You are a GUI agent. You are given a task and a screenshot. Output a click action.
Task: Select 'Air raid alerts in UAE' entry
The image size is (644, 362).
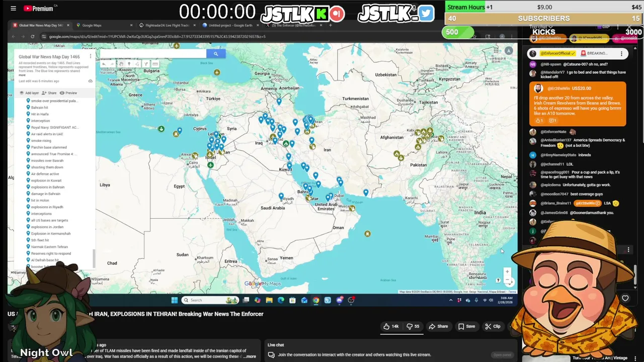tap(47, 134)
